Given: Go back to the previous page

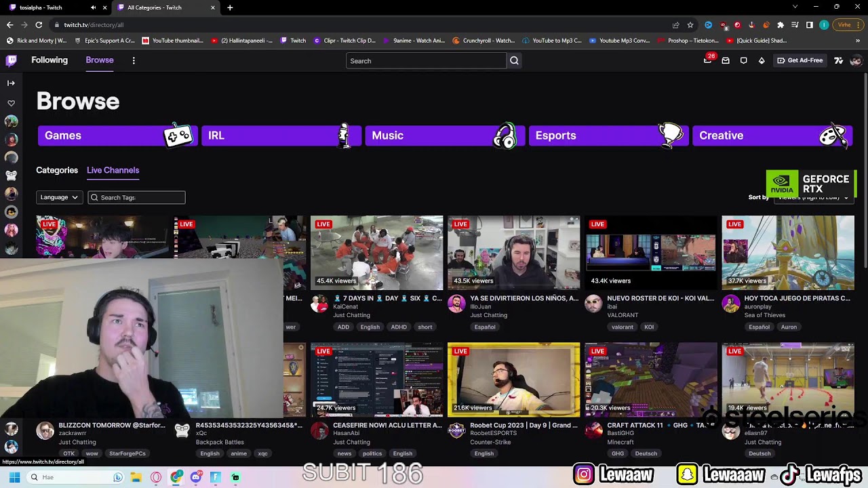Looking at the screenshot, I should point(9,25).
